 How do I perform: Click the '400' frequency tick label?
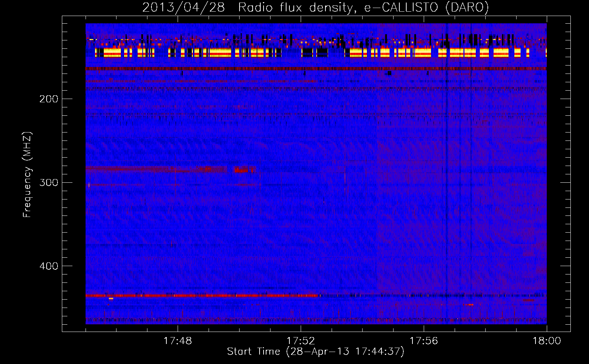[x=49, y=266]
